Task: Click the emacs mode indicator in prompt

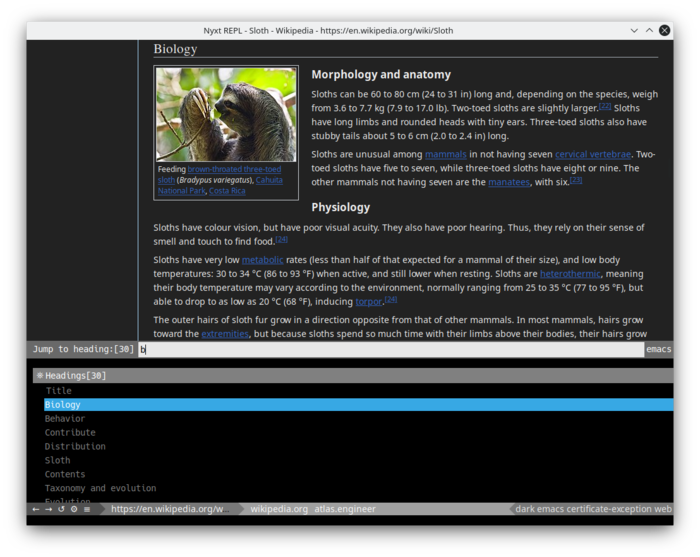Action: (x=658, y=349)
